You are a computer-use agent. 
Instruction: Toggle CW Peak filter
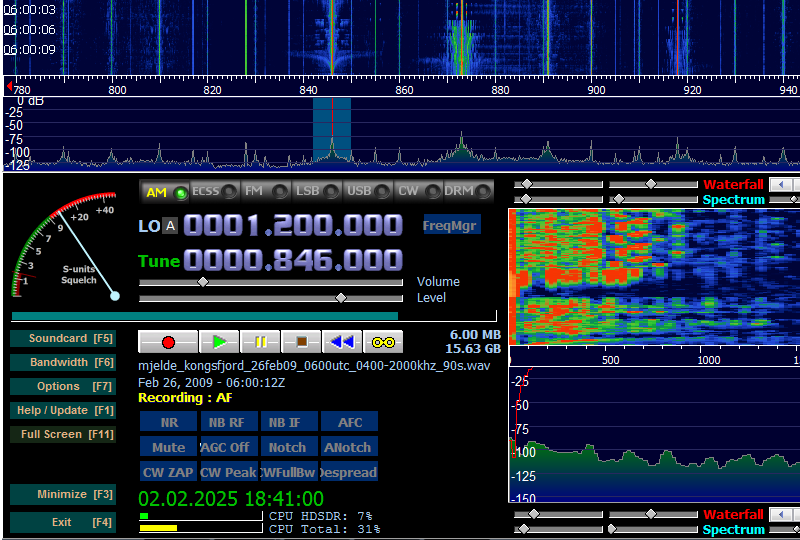[x=229, y=472]
